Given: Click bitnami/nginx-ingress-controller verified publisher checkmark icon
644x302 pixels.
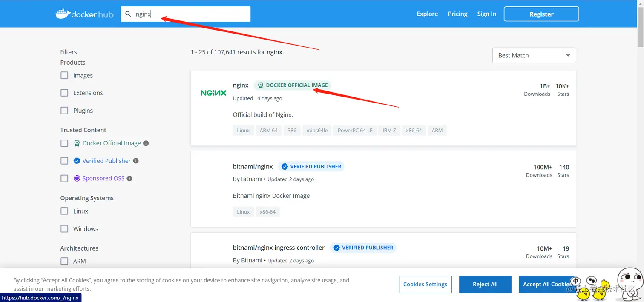Looking at the screenshot, I should coord(336,248).
